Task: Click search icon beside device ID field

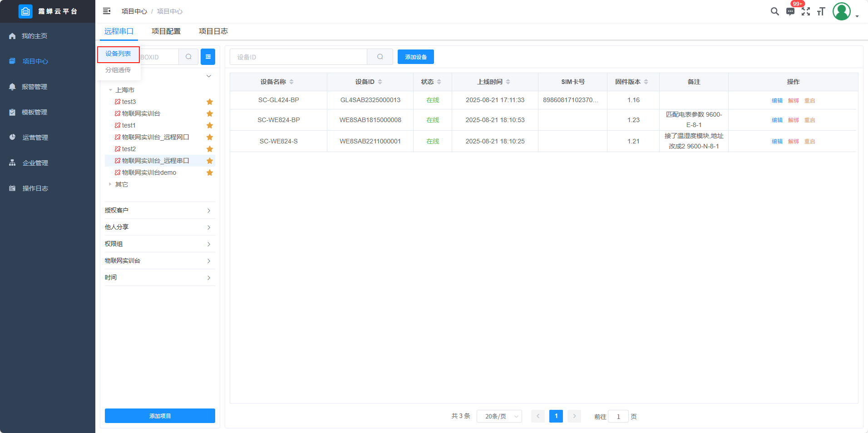Action: [380, 57]
